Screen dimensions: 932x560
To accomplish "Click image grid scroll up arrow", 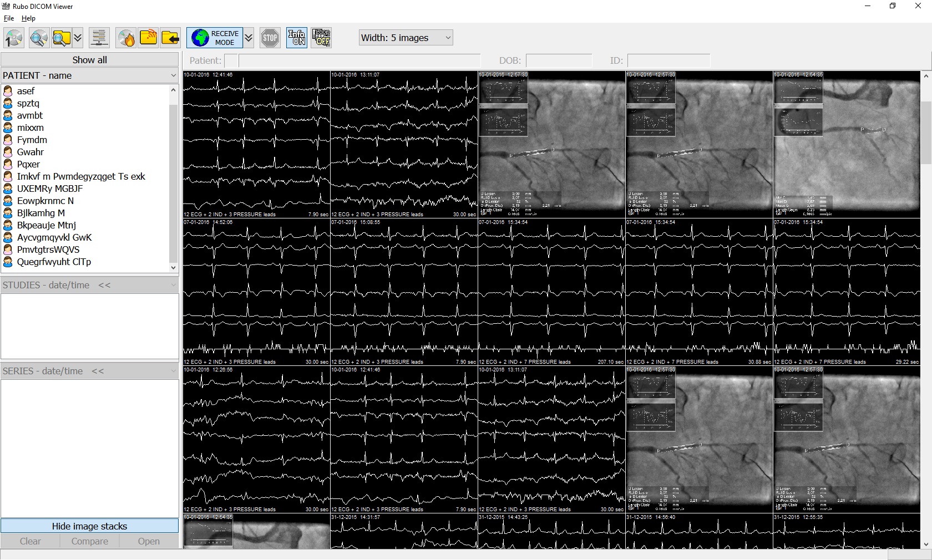I will (x=926, y=76).
